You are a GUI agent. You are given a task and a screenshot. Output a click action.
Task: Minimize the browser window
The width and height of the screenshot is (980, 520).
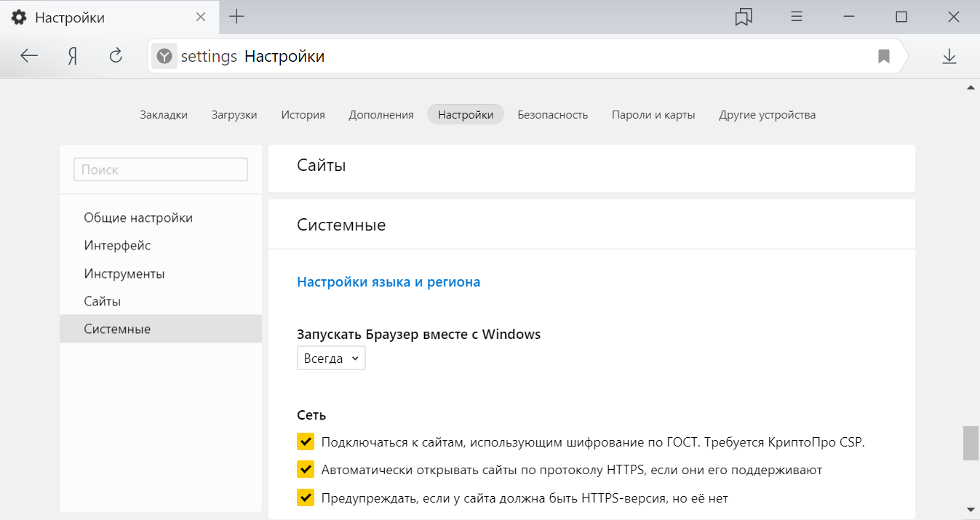pos(849,17)
